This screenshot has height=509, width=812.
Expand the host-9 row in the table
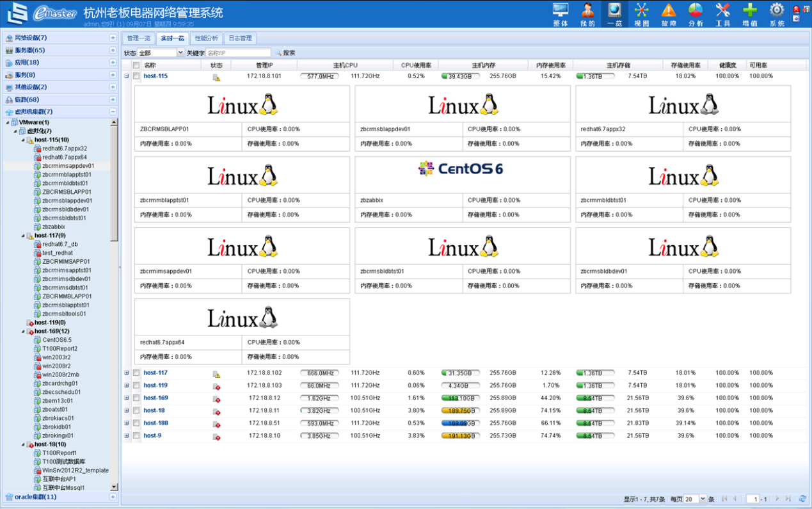coord(127,436)
